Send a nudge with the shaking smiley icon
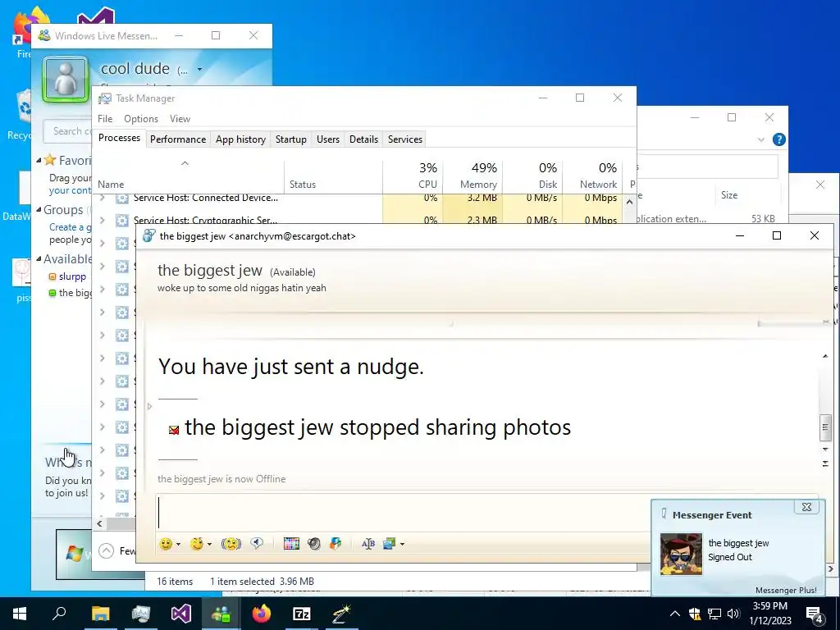The height and width of the screenshot is (630, 840). 231,544
